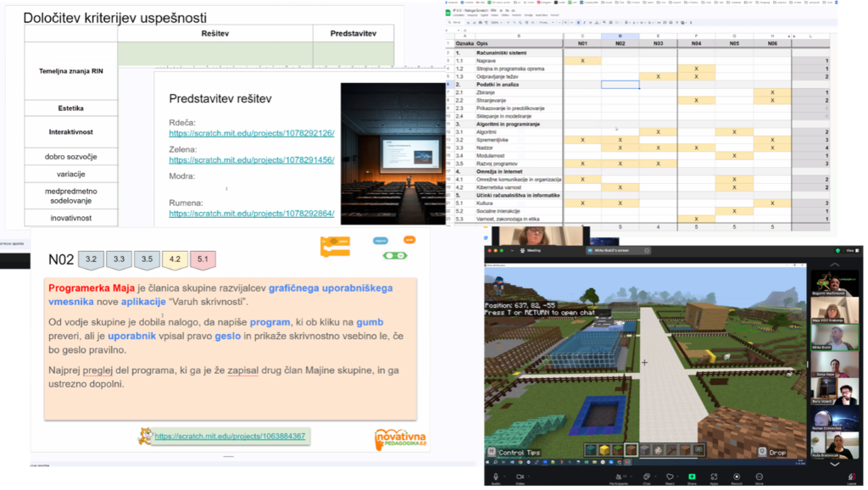Expand the hidden columns arrow after column H

(791, 36)
